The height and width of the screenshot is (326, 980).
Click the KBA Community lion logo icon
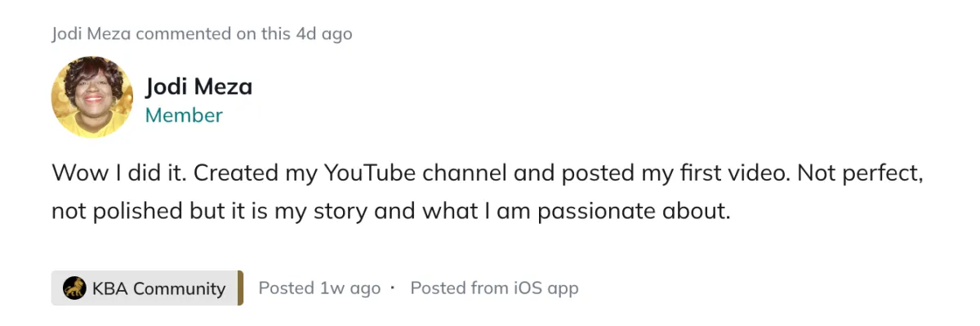pos(75,288)
